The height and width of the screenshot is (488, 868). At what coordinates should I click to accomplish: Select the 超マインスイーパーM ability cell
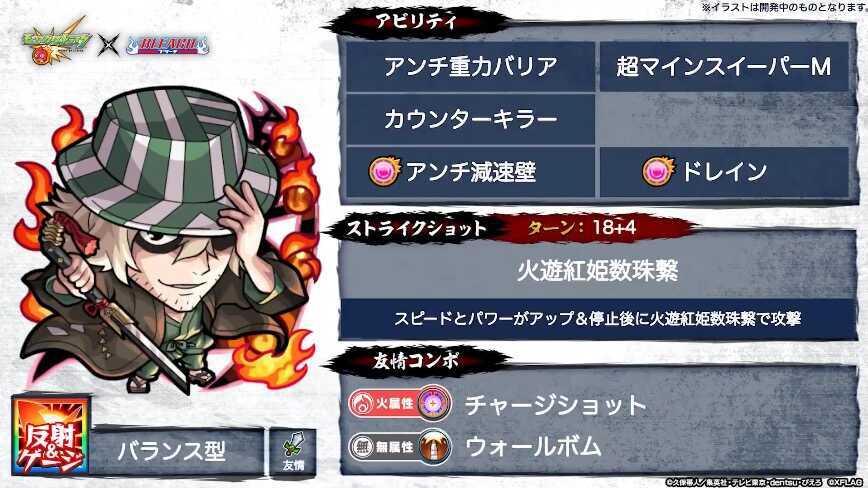[x=724, y=66]
